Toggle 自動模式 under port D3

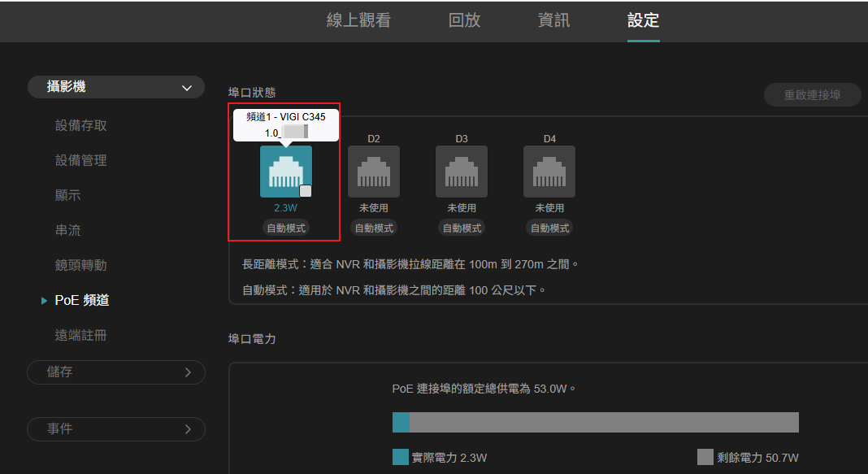[462, 228]
